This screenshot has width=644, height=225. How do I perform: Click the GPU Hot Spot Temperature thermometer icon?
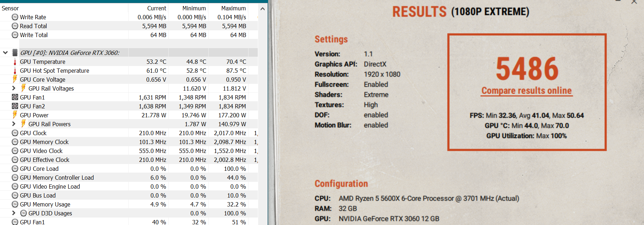(15, 71)
